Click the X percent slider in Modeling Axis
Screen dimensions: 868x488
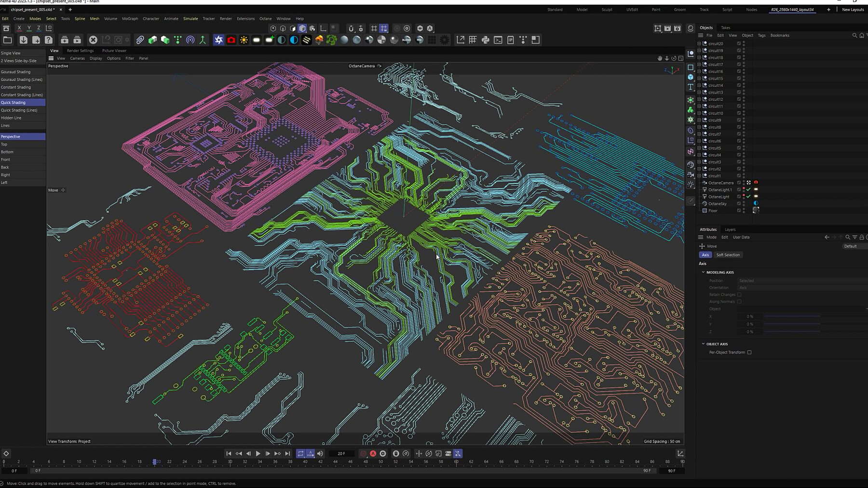coord(791,317)
